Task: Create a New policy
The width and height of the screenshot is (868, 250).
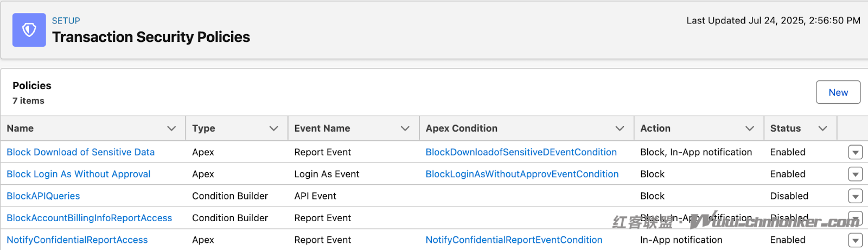Action: 838,92
